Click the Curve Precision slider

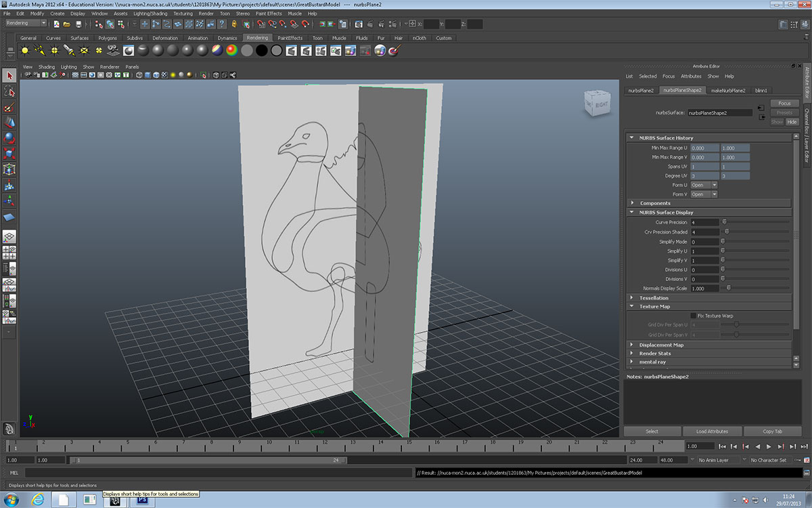tap(754, 222)
